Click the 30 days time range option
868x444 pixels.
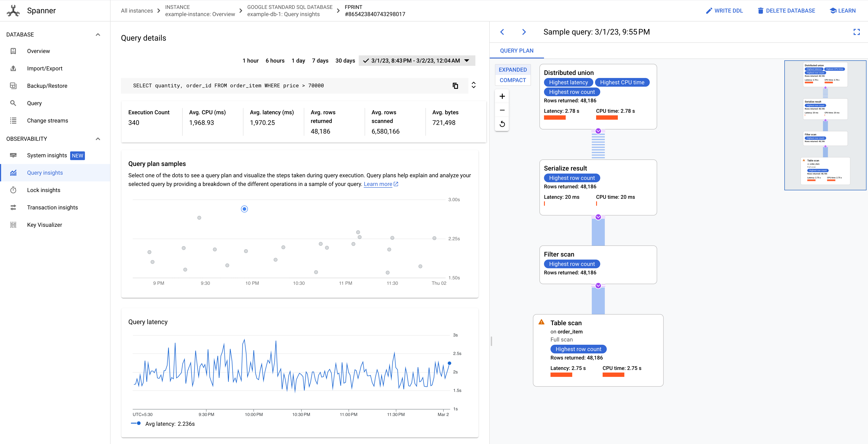345,61
